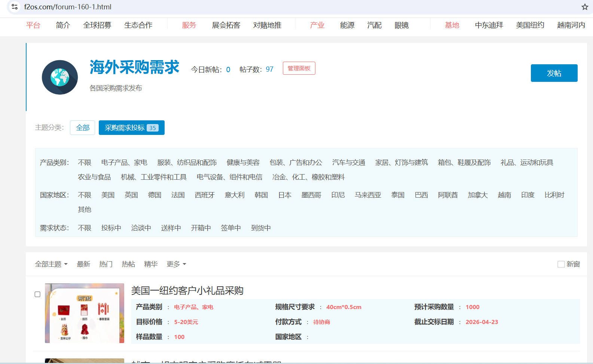Click the globe forum logo icon
The image size is (593, 364).
pos(60,77)
